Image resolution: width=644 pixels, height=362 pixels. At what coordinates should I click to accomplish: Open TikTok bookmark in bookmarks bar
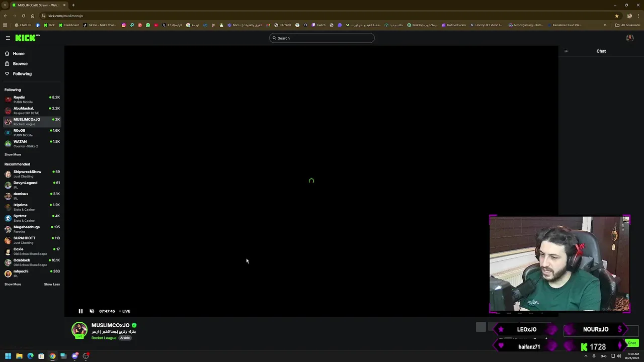tap(100, 25)
